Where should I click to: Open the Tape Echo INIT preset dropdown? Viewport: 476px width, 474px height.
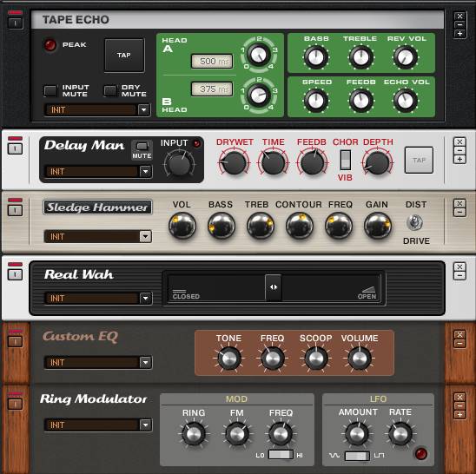coord(97,110)
